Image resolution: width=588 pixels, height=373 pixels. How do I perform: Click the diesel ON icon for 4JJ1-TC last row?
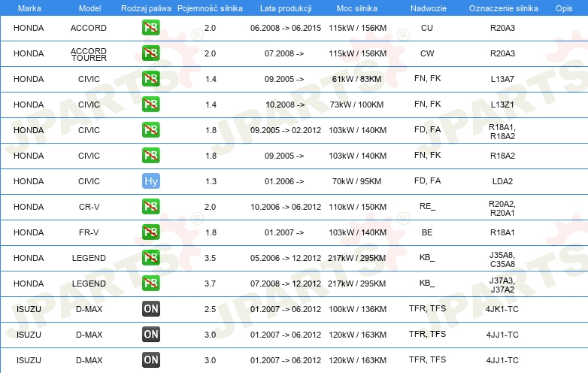click(150, 360)
